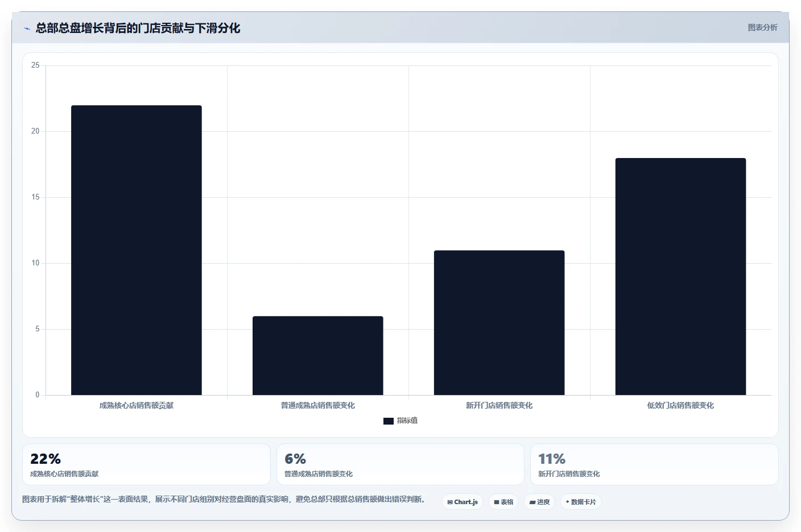This screenshot has height=532, width=801.
Task: Click x-axis label 低效门店销售额变化
Action: tap(680, 405)
